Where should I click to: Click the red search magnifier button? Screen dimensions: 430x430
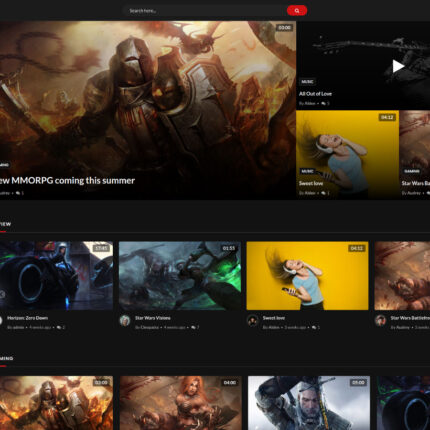tap(297, 11)
